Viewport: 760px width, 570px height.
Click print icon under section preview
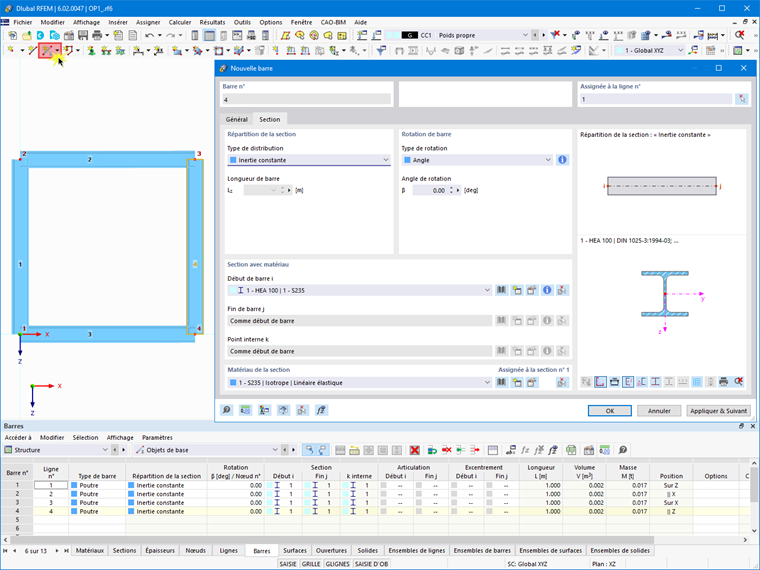point(724,382)
